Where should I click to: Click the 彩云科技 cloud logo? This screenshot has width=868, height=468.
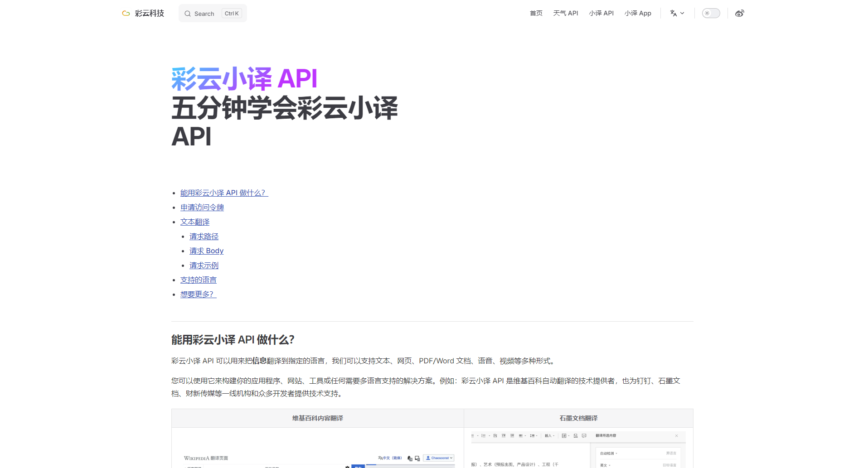126,13
